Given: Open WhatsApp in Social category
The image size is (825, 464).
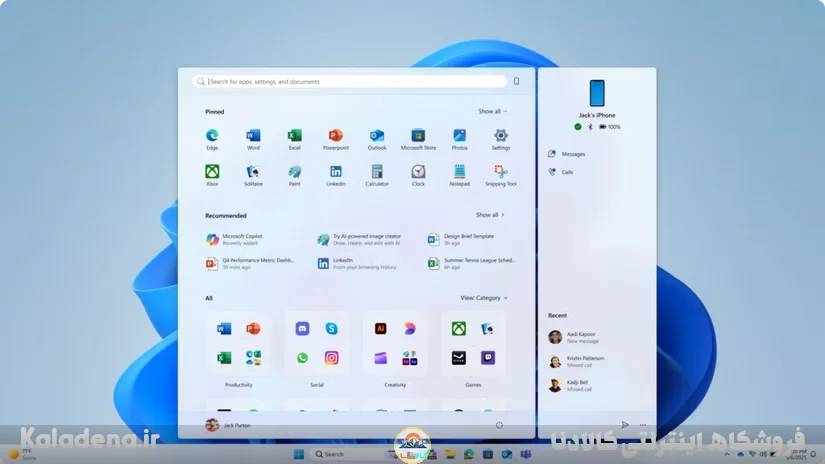Looking at the screenshot, I should [302, 358].
